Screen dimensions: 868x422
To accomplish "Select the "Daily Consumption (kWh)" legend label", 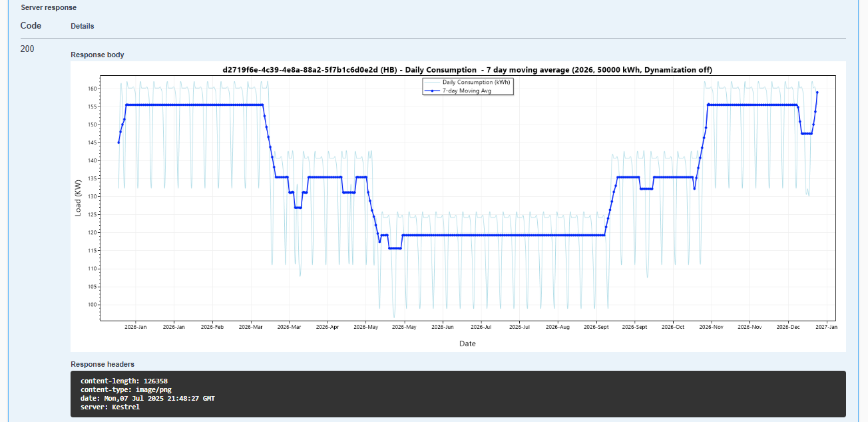I will [x=477, y=83].
